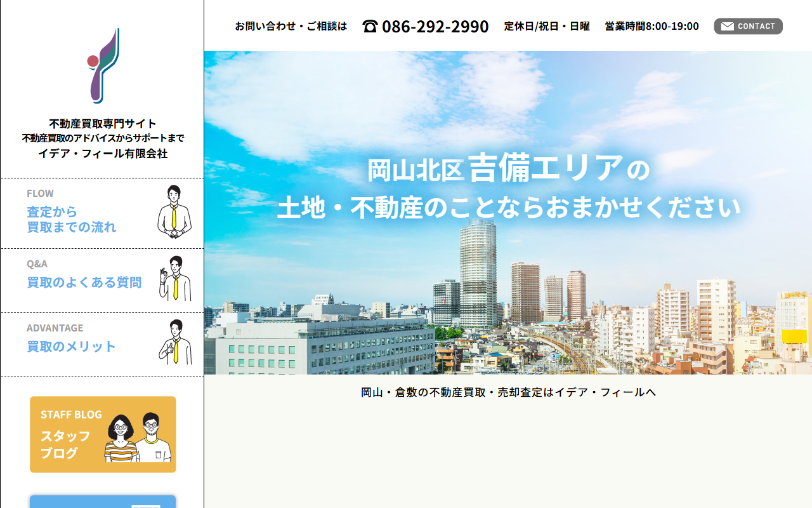This screenshot has width=812, height=508.
Task: Open the 買取のよくある質問 menu item
Action: pos(102,281)
